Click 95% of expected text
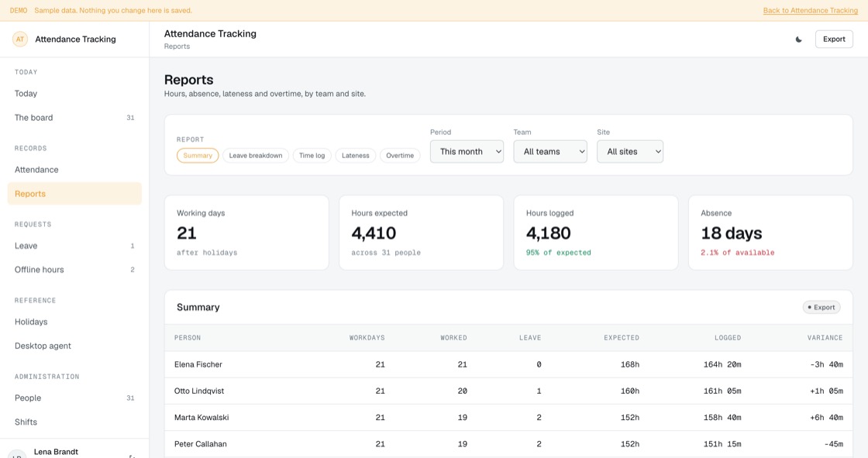 [x=558, y=253]
